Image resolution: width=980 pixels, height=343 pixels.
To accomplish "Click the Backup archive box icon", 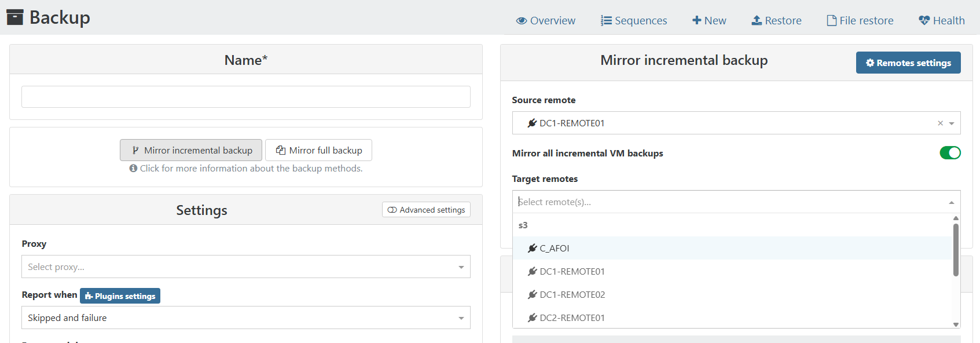I will point(14,17).
